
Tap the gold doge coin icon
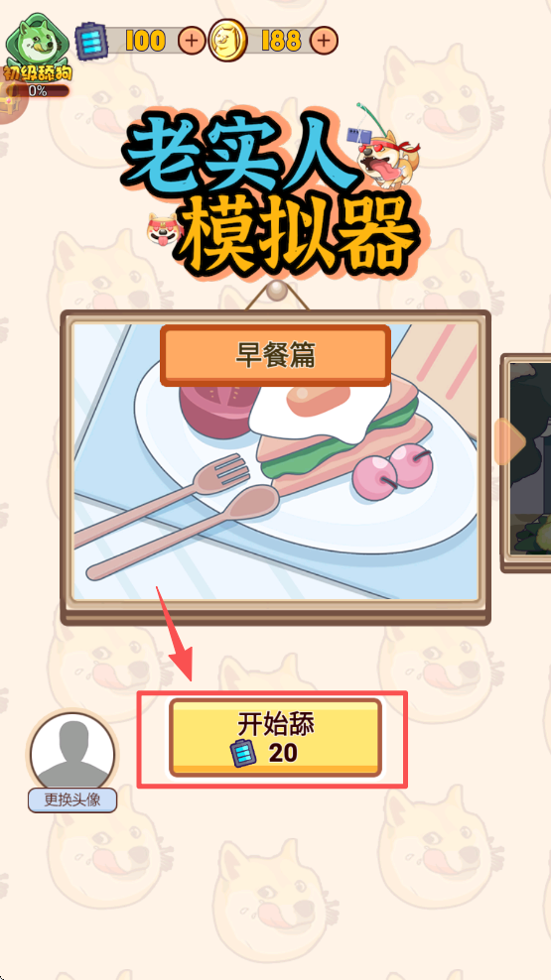[227, 41]
